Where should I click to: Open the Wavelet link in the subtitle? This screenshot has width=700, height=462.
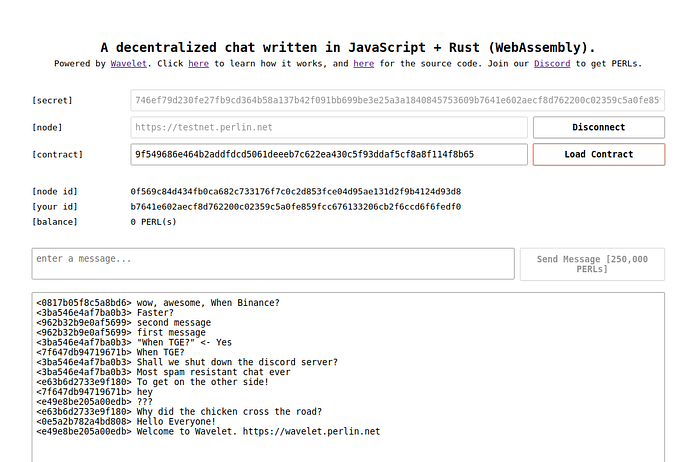click(x=131, y=63)
